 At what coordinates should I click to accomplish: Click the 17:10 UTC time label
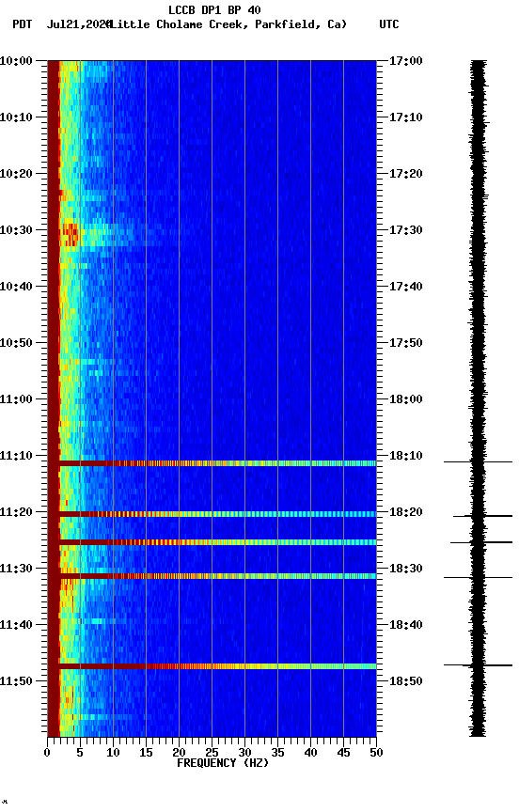pos(405,117)
